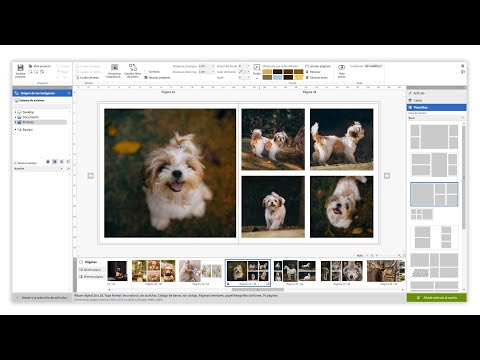Viewport: 480px width, 360px height.
Task: Click the Mezclar imágenes icon
Action: [146, 77]
